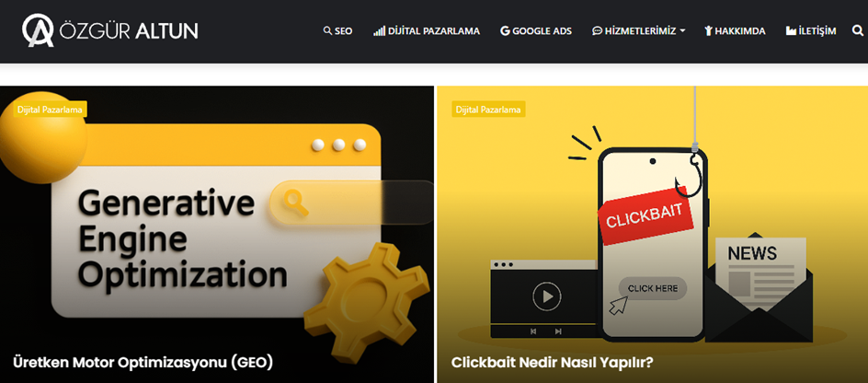Click the magnifier icon beside SEO

click(x=327, y=31)
